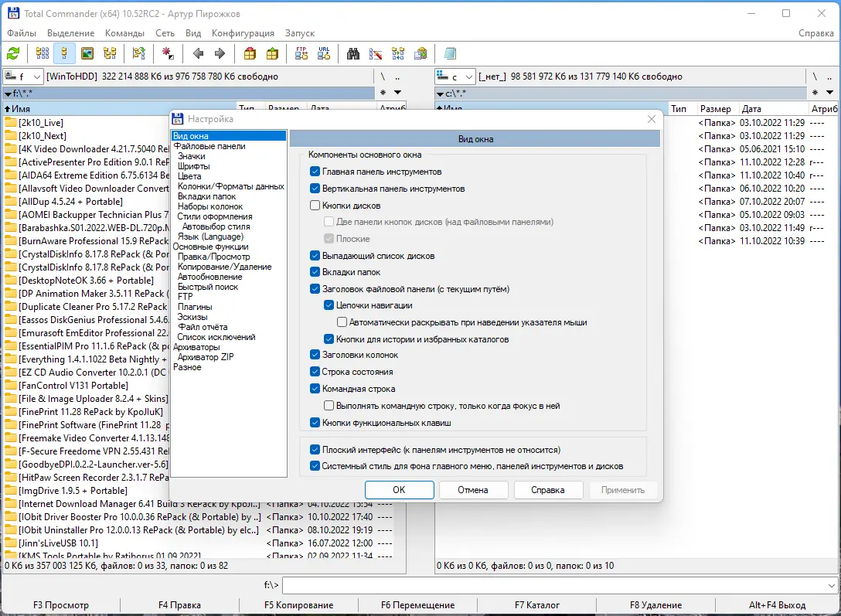Open the Команды menu
This screenshot has width=841, height=616.
(125, 33)
